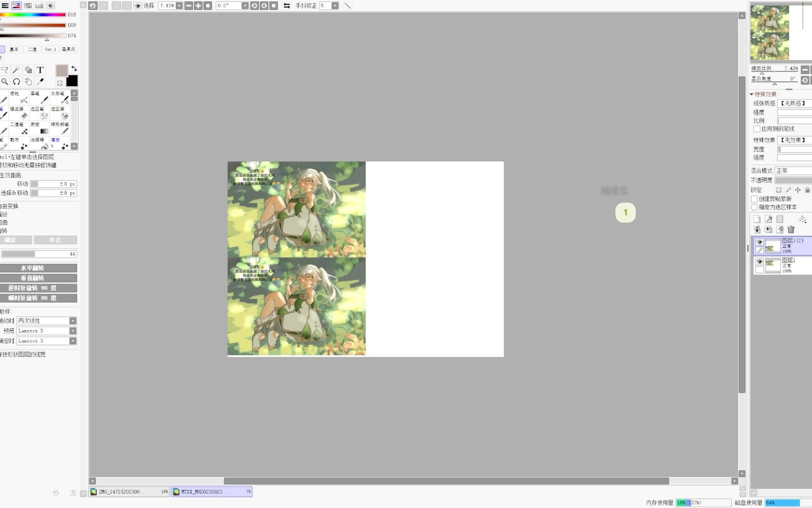812x508 pixels.
Task: Toggle the selection display eye icon
Action: click(138, 6)
